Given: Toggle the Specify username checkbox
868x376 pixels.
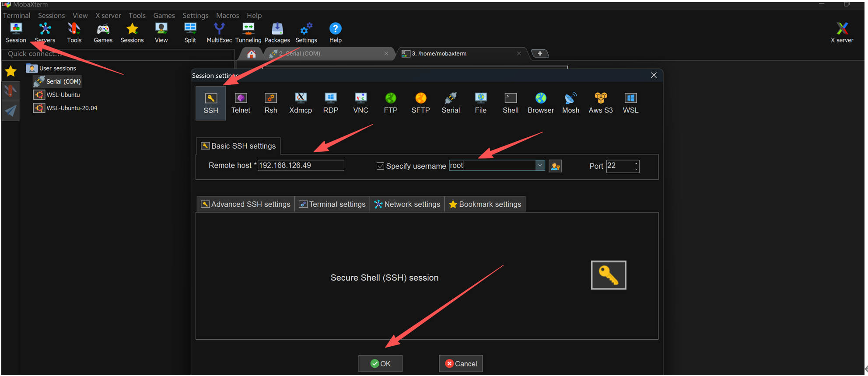Looking at the screenshot, I should (380, 166).
